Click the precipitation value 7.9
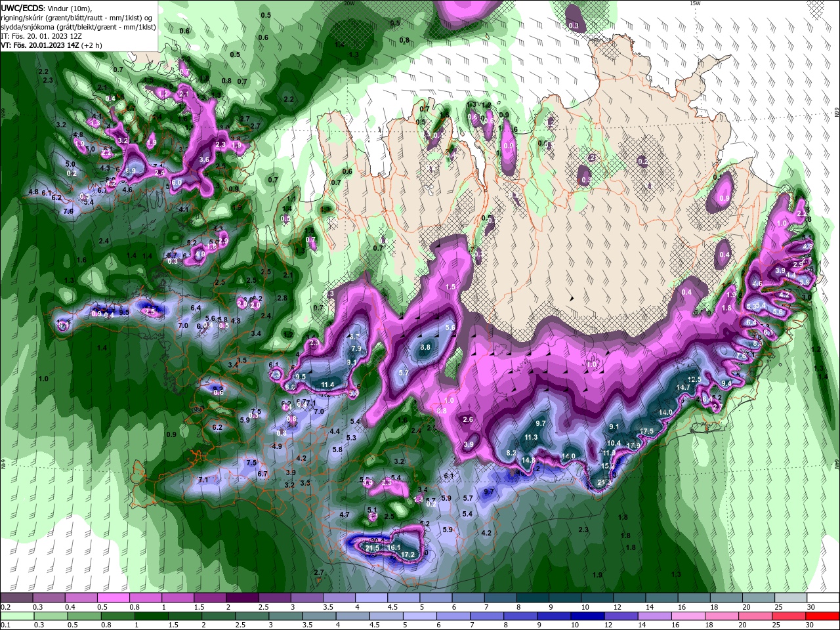The image size is (840, 630). [x=356, y=348]
